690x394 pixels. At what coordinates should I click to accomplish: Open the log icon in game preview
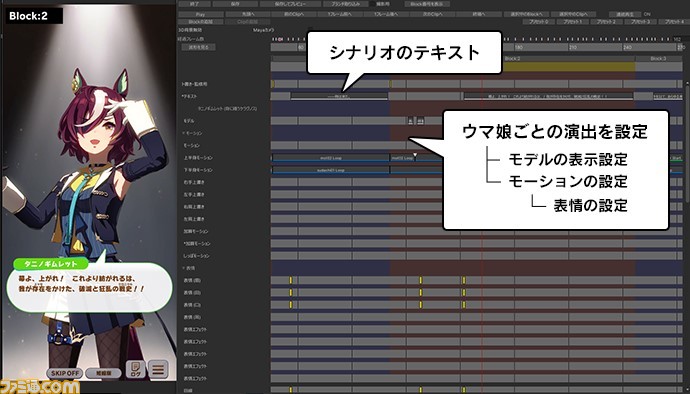(136, 369)
